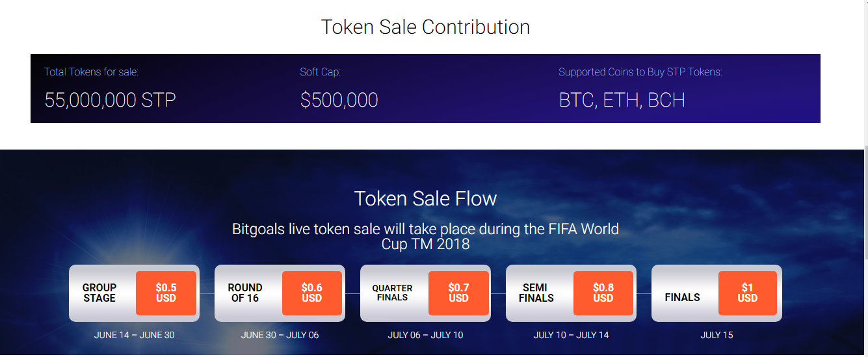The image size is (868, 357).
Task: Click the $0.5 USD orange price badge
Action: (x=166, y=293)
